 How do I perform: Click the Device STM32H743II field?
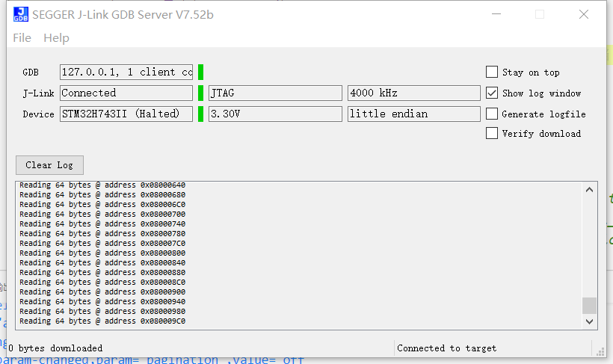[126, 114]
